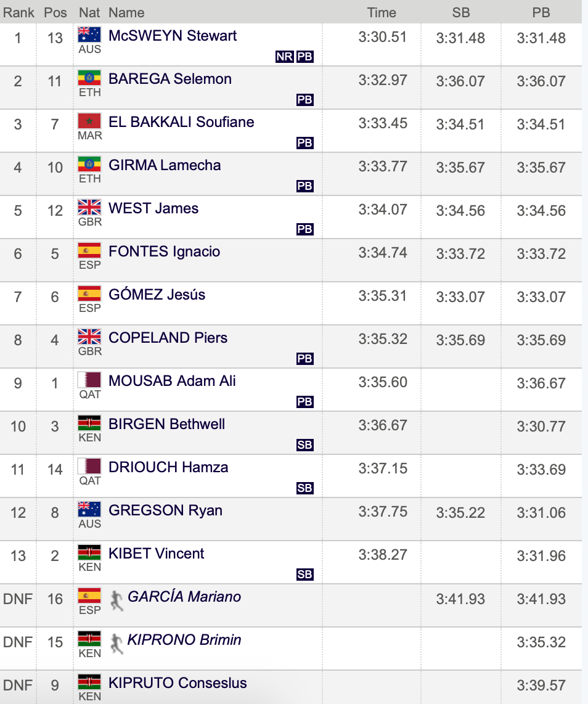Select GÓMEZ Jesús in the results
The height and width of the screenshot is (704, 588).
click(x=157, y=295)
